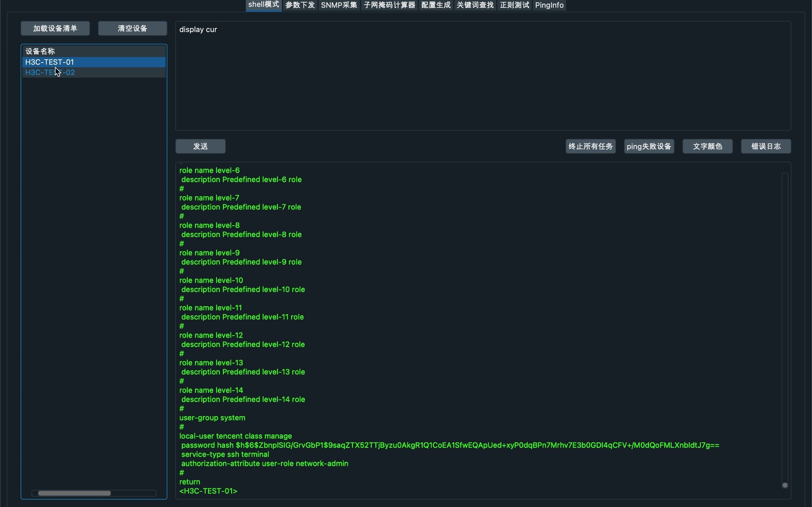Screen dimensions: 812x507
Task: Open the 参数下发 tab
Action: [300, 5]
